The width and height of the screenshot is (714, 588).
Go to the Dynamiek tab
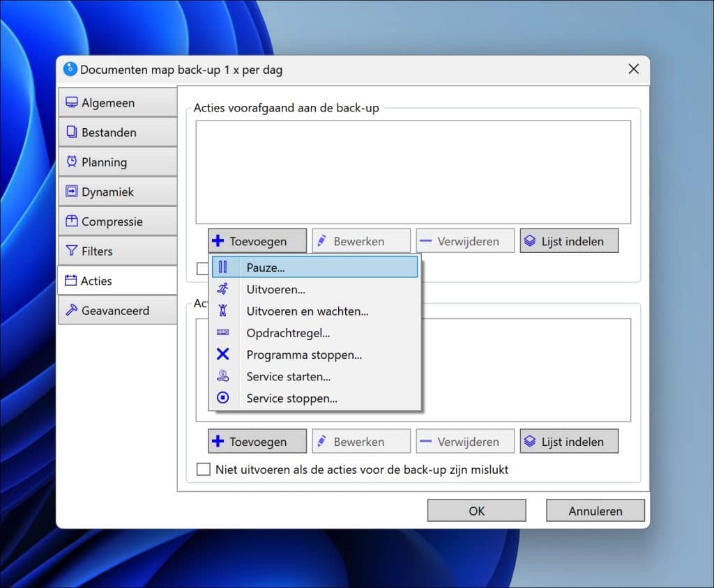(x=117, y=191)
